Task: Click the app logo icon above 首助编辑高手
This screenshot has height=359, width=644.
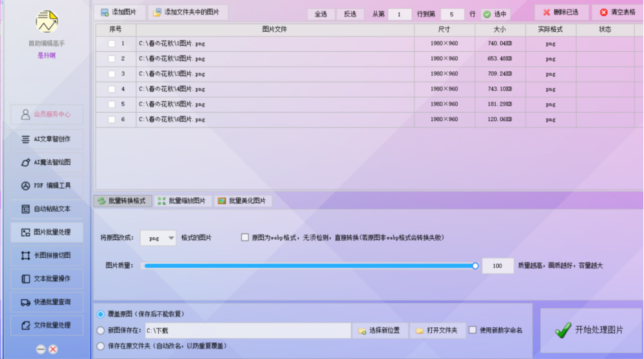Action: coord(47,21)
